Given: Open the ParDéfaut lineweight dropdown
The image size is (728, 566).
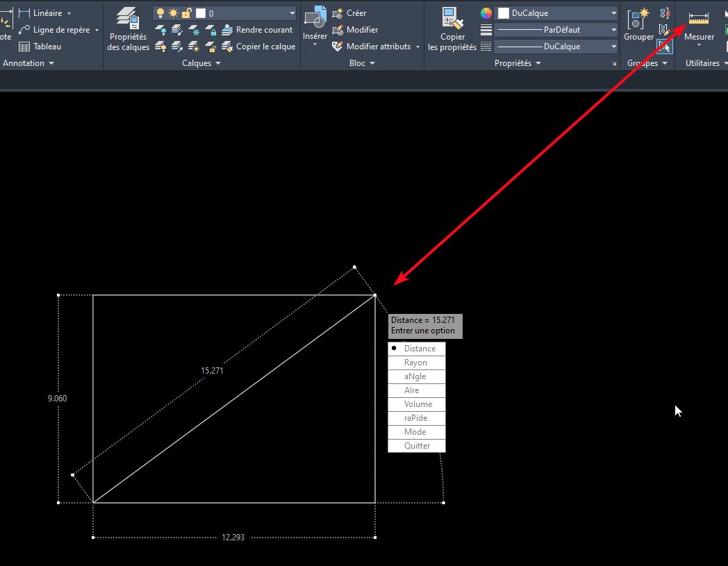Looking at the screenshot, I should [x=556, y=29].
